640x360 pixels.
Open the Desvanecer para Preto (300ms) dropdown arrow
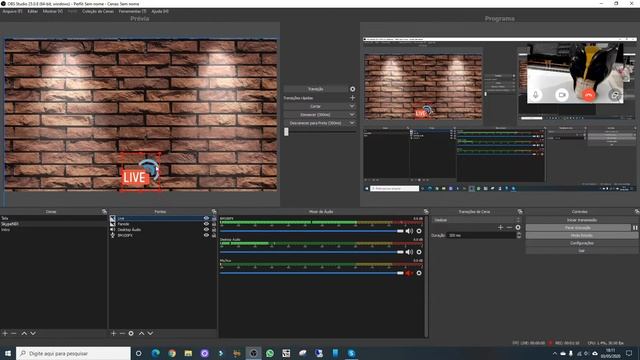pyautogui.click(x=352, y=123)
